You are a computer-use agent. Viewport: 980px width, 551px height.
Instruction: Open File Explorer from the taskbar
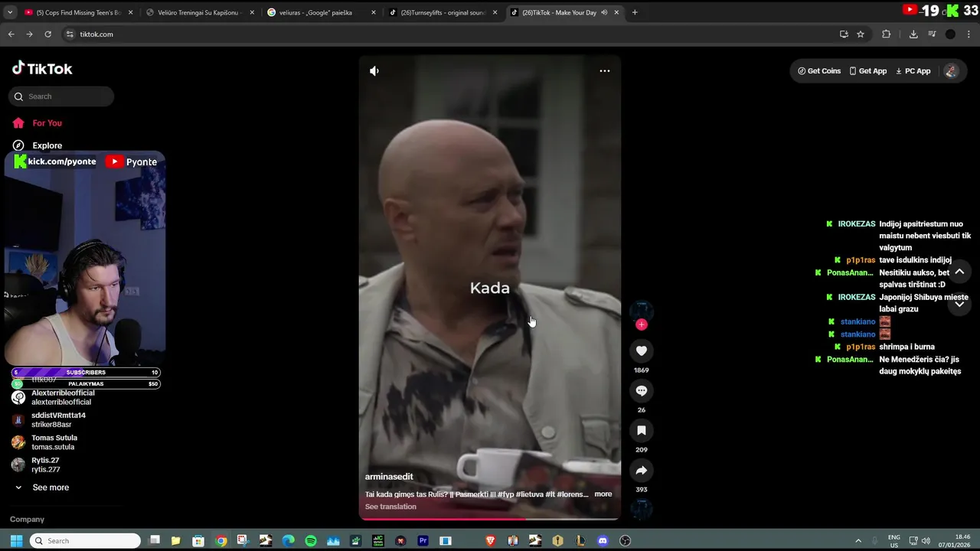pyautogui.click(x=175, y=541)
